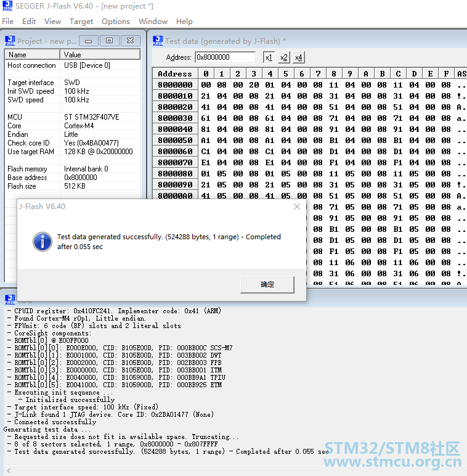Set data view width to x1
Image resolution: width=467 pixels, height=476 pixels.
(x=269, y=57)
